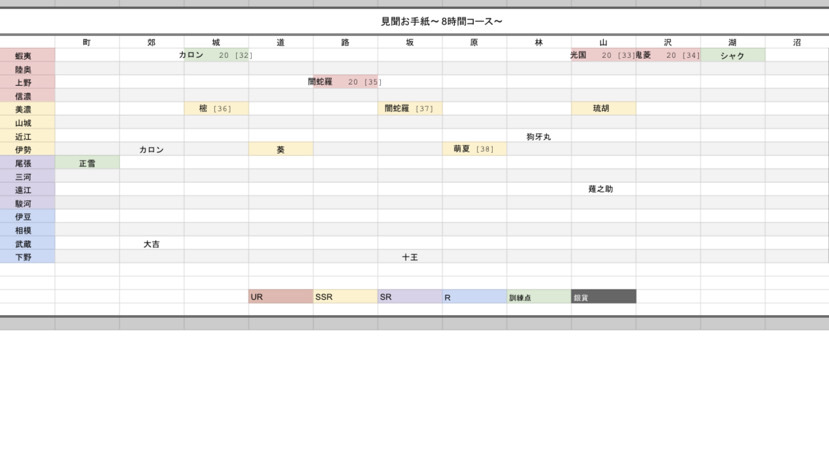Click the 沢 column header
Viewport: 829px width, 466px height.
click(668, 42)
